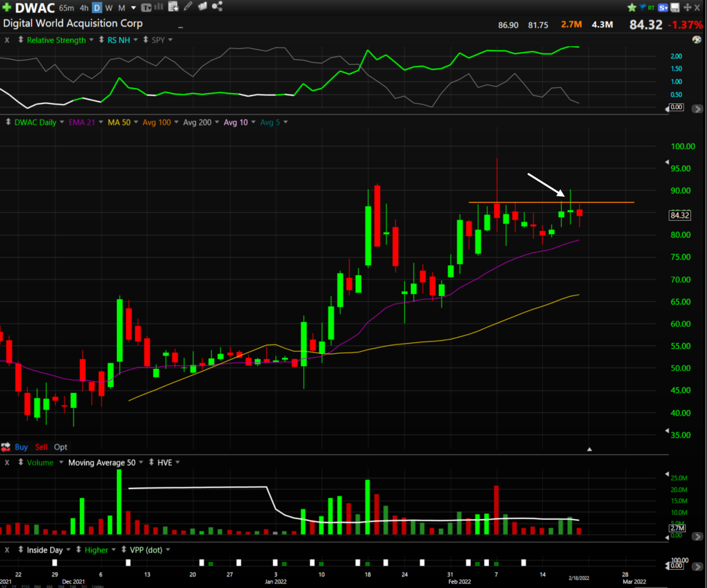This screenshot has height=588, width=707.
Task: Close the Volume pane with X
Action: pos(7,462)
